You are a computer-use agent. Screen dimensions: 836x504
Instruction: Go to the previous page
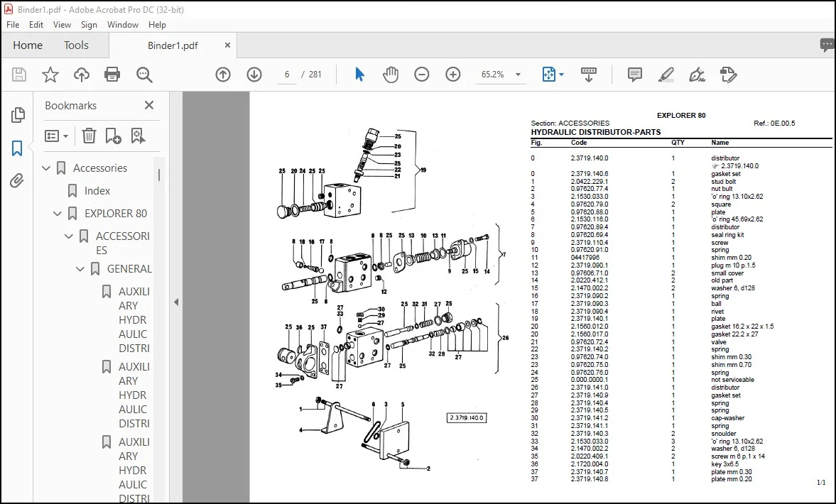click(223, 75)
